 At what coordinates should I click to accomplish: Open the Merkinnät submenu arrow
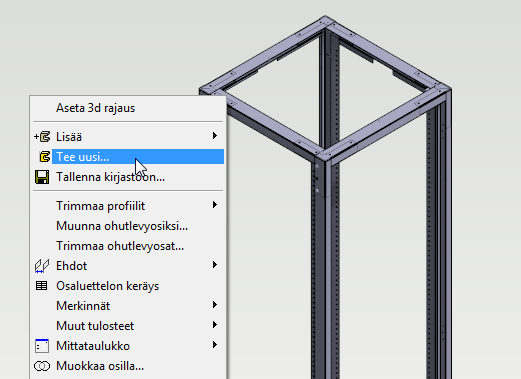pos(215,305)
